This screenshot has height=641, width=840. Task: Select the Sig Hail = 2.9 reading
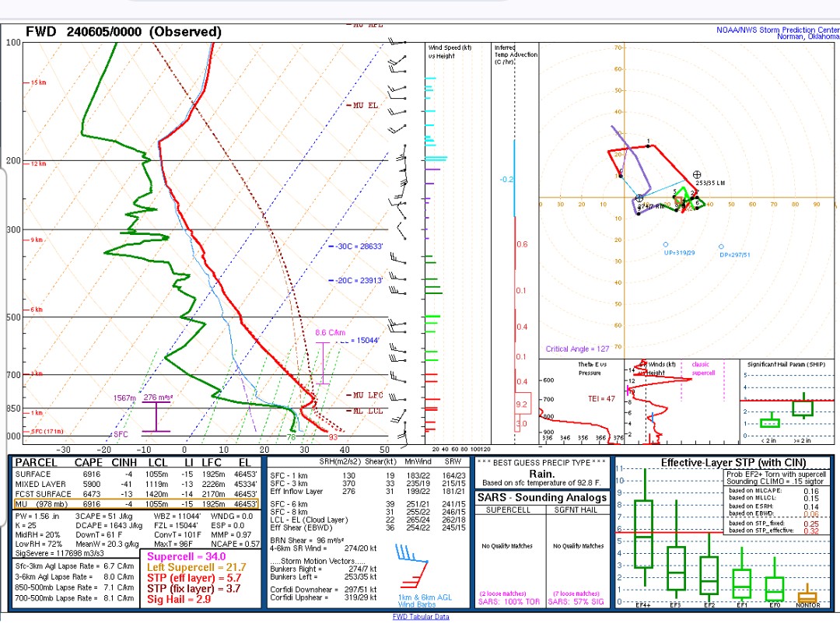click(179, 599)
